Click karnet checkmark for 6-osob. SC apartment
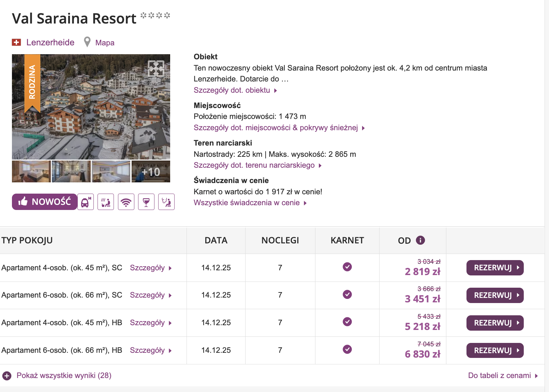 [347, 295]
